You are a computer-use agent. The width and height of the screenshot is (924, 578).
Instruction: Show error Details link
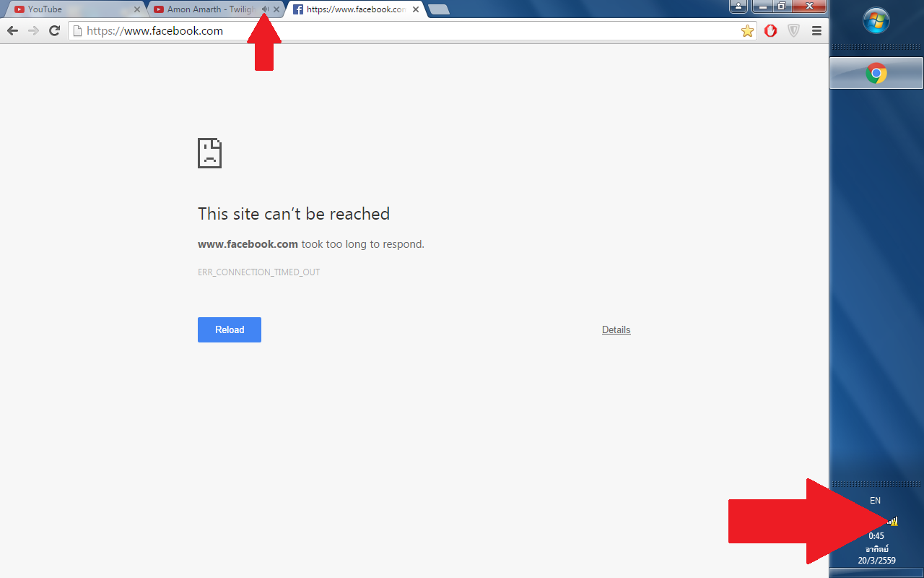[x=616, y=329]
